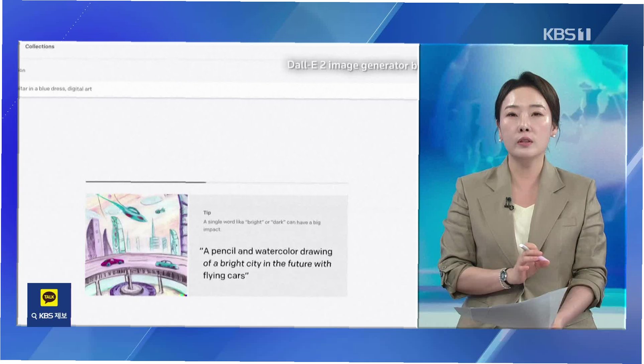Open the Collections tab
This screenshot has width=644, height=364.
39,46
